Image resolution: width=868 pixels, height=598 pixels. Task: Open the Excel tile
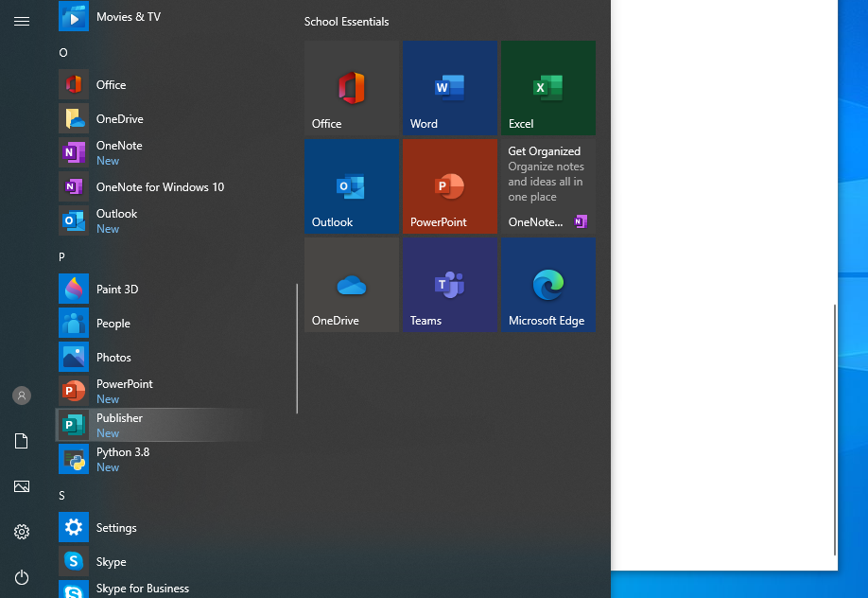pyautogui.click(x=548, y=88)
